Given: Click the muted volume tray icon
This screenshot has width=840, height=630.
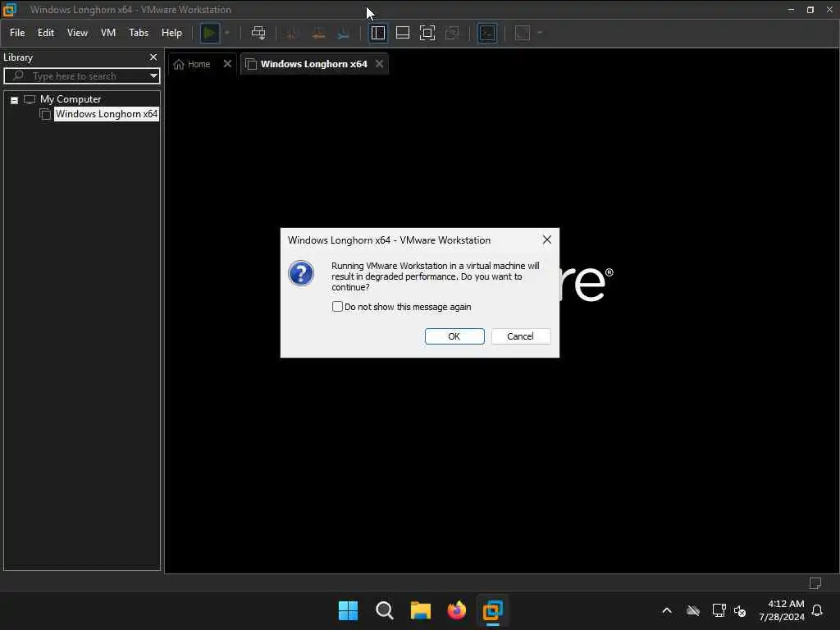Looking at the screenshot, I should 740,610.
